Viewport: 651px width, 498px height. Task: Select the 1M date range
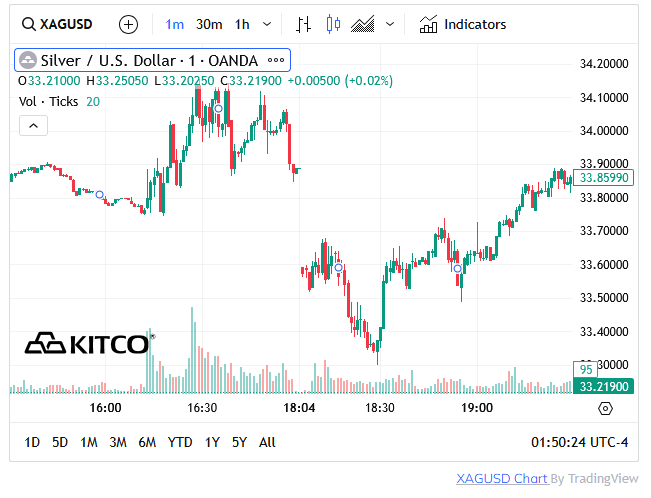click(x=89, y=442)
